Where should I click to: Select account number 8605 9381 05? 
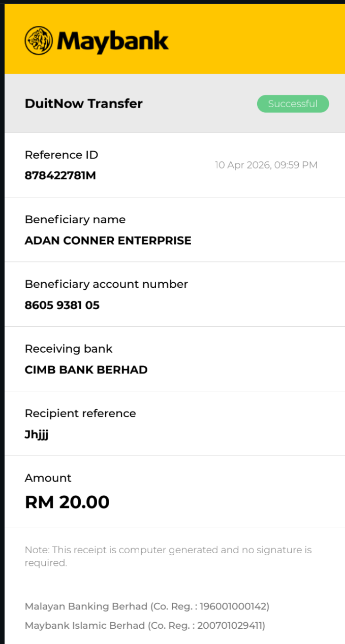coord(62,305)
